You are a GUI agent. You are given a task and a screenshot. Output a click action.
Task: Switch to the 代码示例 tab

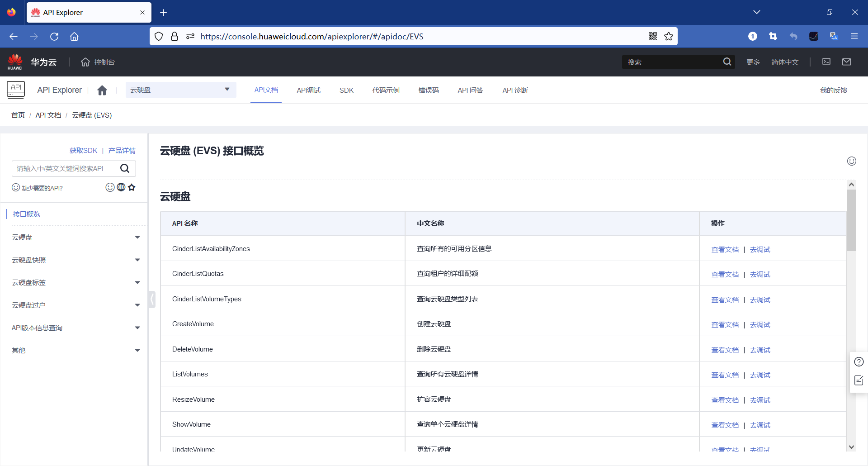(386, 90)
